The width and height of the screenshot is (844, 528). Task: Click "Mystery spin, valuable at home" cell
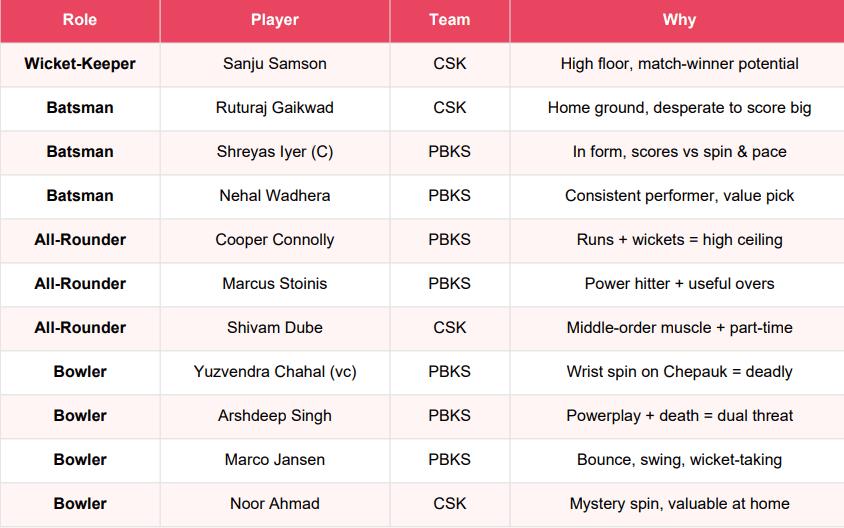point(679,504)
